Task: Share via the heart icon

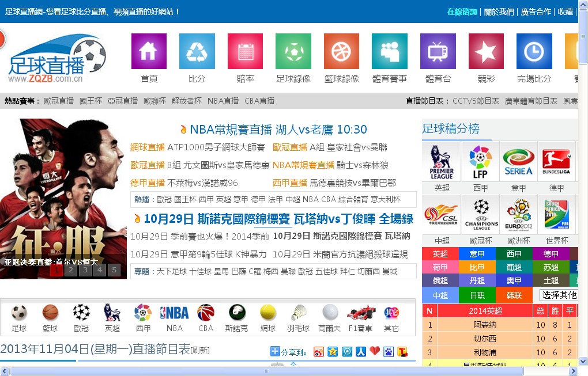Action: [x=375, y=351]
